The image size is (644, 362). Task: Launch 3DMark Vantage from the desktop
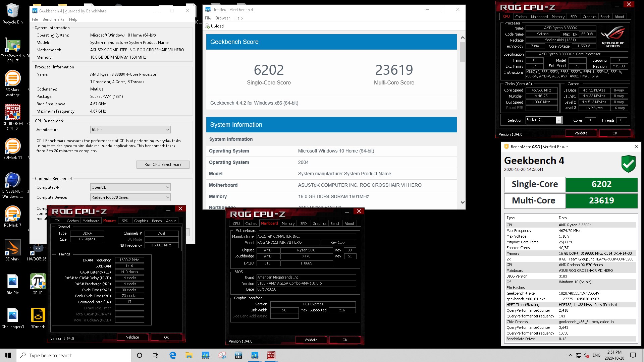tap(12, 84)
